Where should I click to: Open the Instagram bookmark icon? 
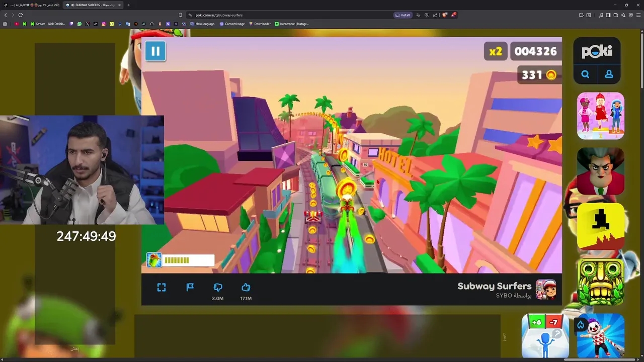[104, 24]
